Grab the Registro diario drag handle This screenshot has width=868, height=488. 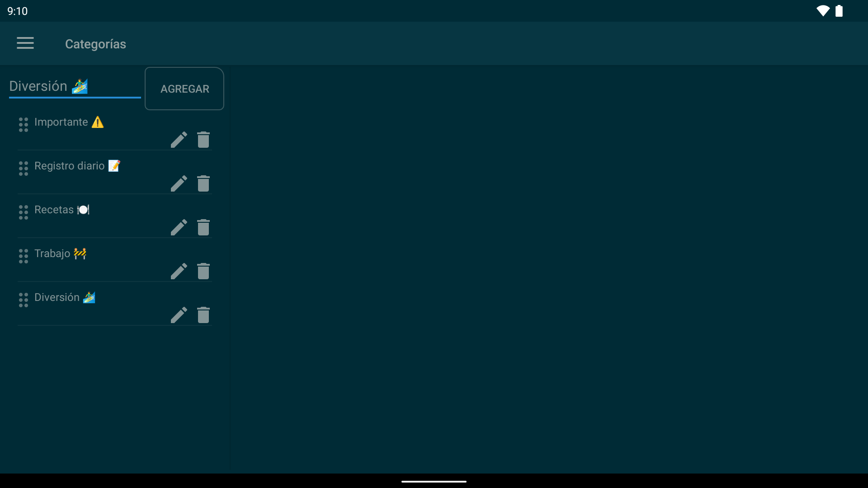click(x=24, y=169)
